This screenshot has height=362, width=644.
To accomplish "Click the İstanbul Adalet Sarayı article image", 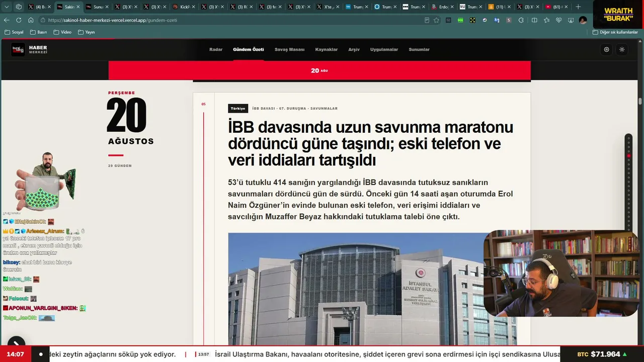I will [372, 289].
